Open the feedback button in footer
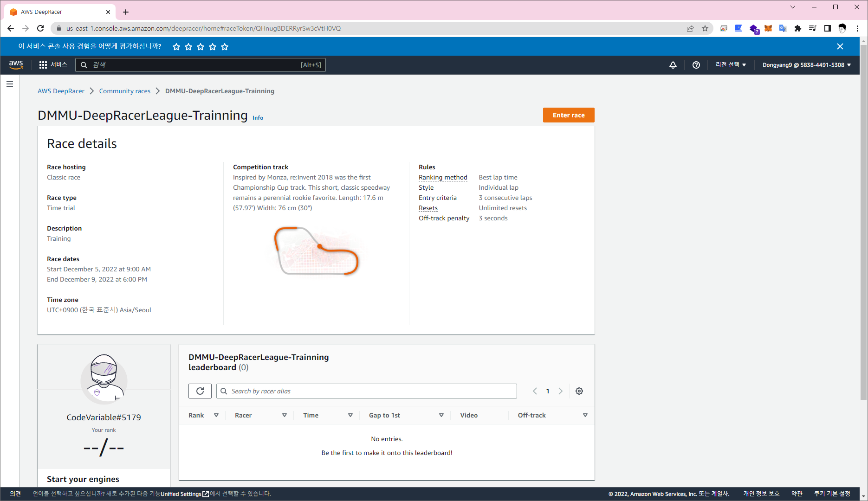 [x=15, y=494]
